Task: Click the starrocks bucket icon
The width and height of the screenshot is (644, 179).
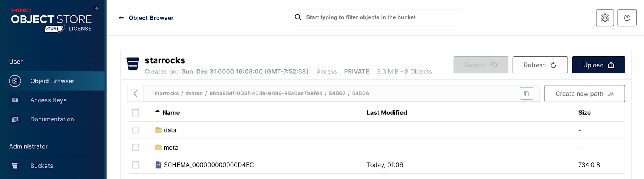Action: click(133, 64)
